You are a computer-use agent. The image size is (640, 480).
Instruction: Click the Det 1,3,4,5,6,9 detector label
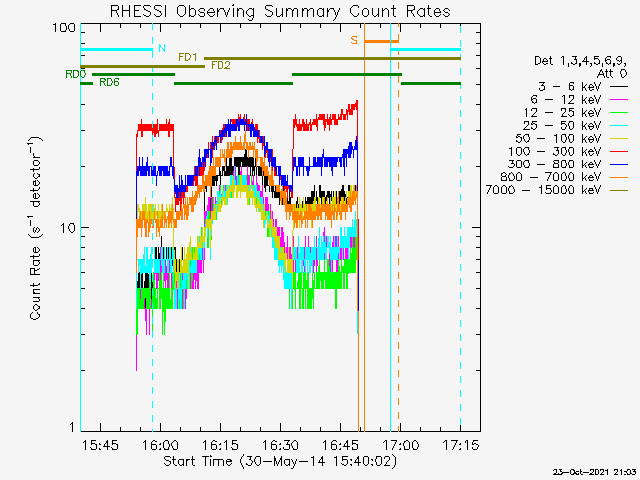tap(580, 61)
